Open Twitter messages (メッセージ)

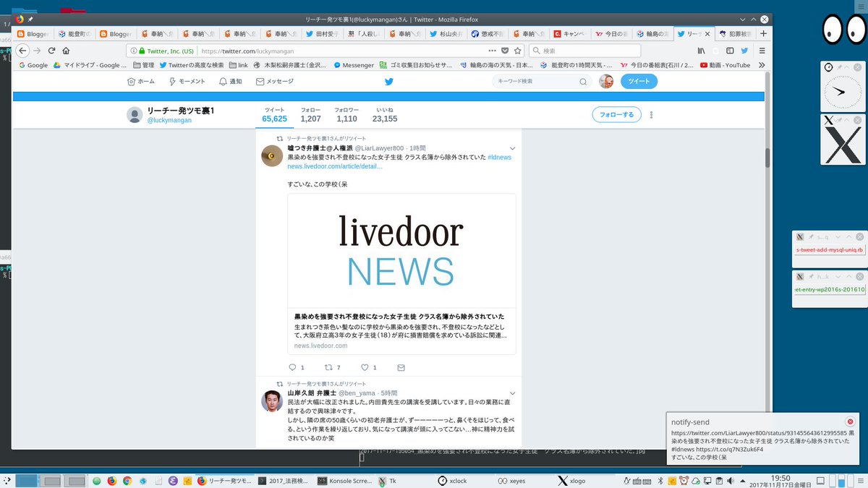275,82
